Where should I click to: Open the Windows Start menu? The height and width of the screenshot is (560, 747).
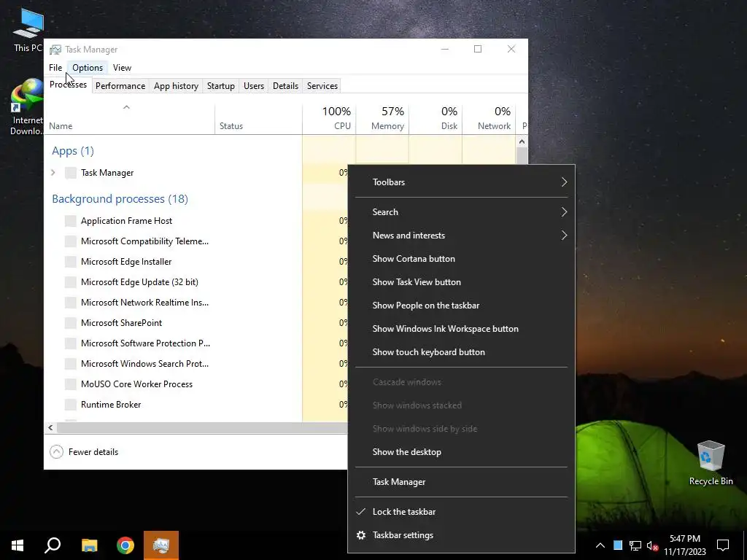pyautogui.click(x=18, y=545)
